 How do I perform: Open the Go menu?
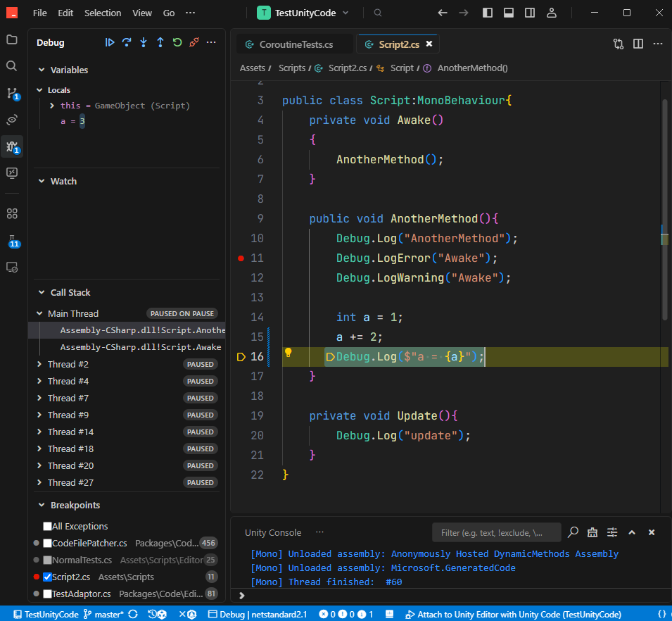pos(169,13)
